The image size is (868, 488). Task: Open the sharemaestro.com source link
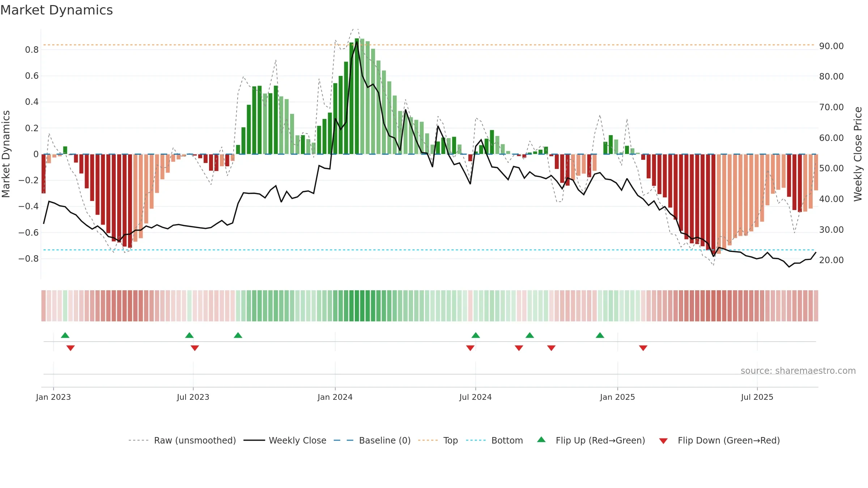[x=798, y=371]
